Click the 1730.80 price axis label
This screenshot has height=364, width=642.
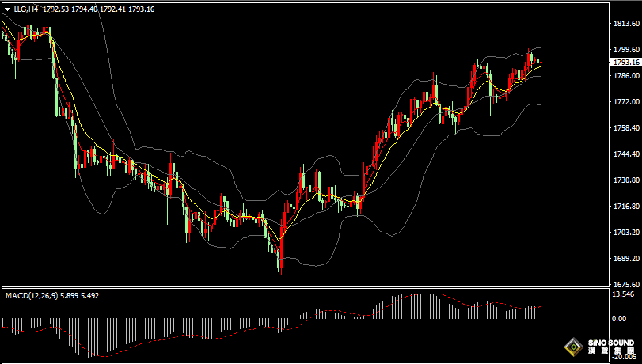[x=626, y=180]
